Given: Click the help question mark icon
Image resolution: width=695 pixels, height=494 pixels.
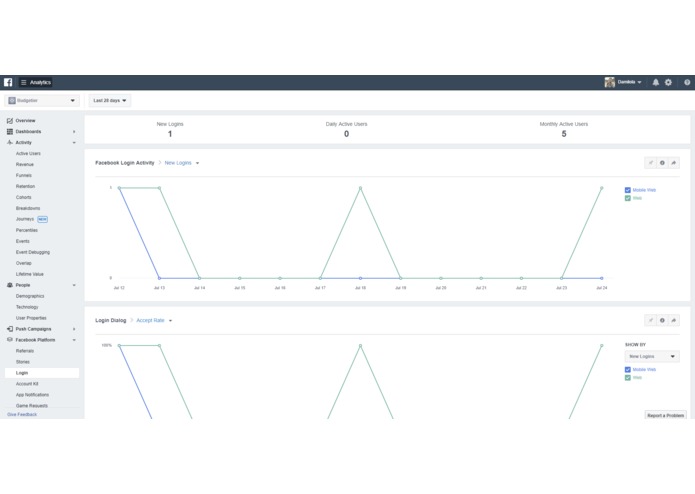Looking at the screenshot, I should [687, 82].
